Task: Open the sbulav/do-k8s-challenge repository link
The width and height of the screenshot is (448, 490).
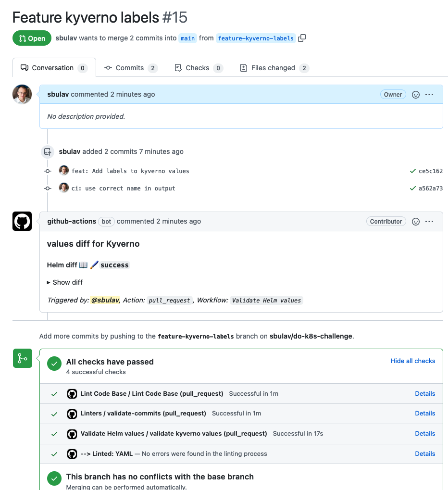Action: [x=311, y=336]
